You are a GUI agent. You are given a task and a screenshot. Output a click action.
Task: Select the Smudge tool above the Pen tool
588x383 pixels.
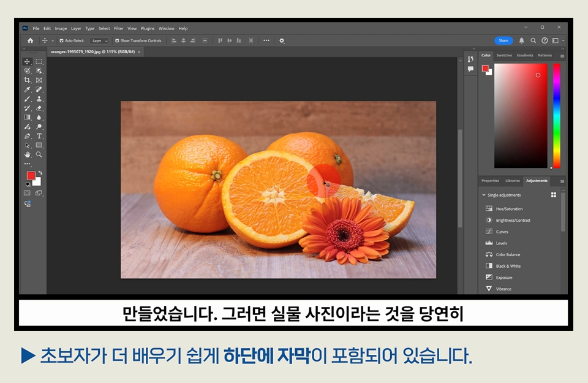point(27,127)
